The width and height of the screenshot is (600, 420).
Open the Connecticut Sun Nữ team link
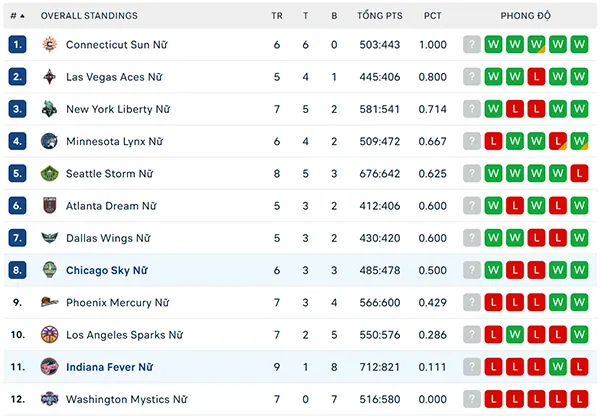(117, 45)
